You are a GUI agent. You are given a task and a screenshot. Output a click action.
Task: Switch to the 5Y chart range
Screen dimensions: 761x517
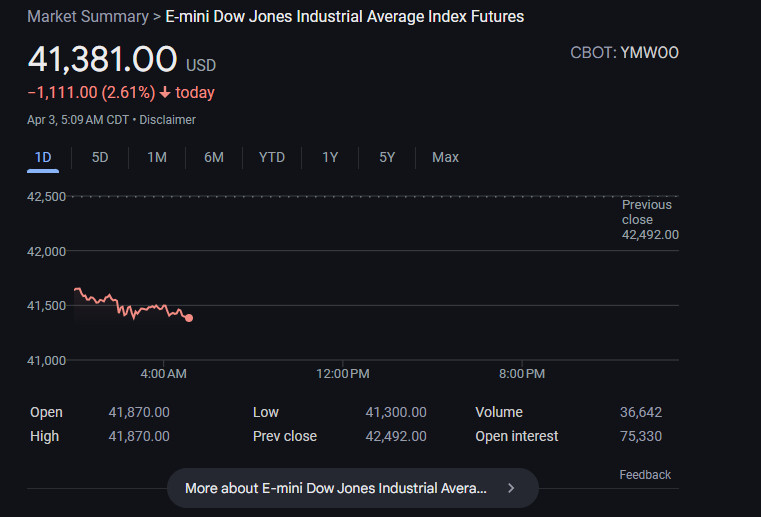point(387,157)
